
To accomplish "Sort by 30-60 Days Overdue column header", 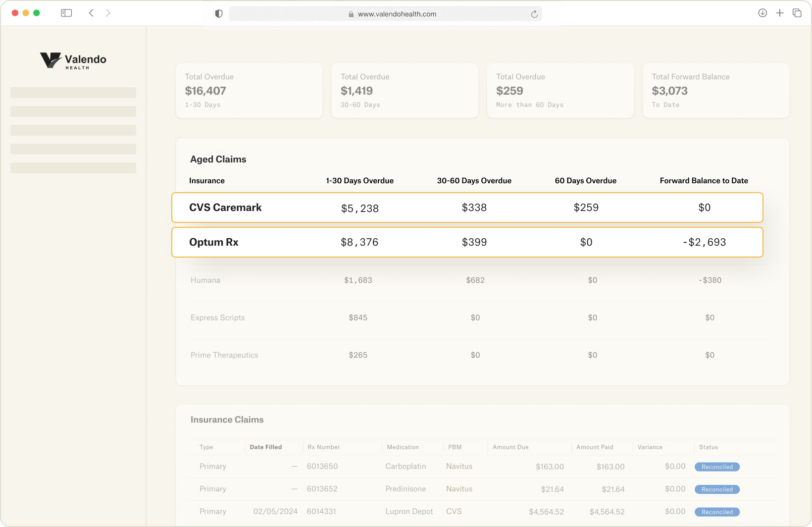I will pyautogui.click(x=474, y=181).
